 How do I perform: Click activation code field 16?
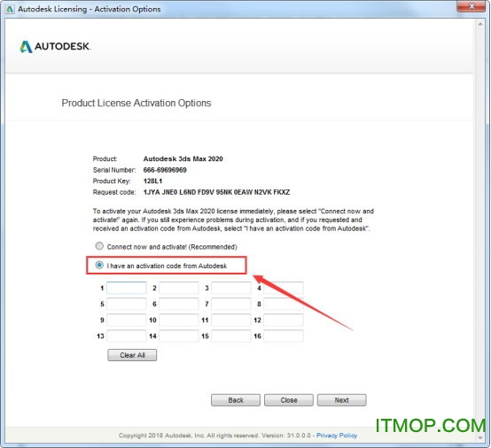tap(284, 336)
